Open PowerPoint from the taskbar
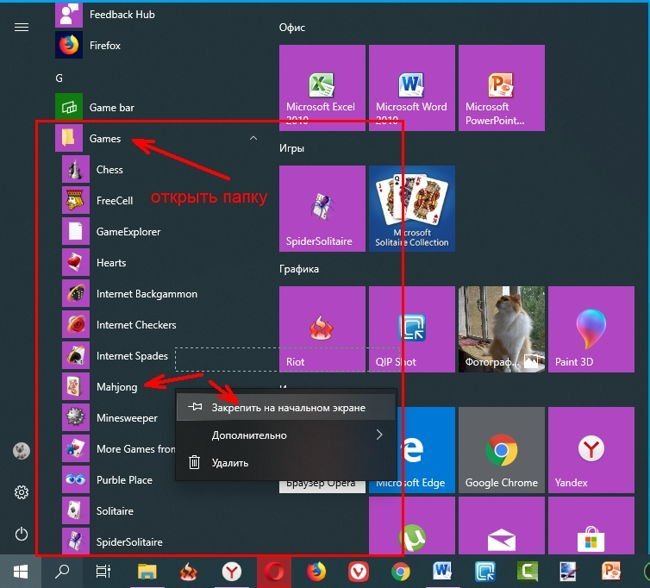The width and height of the screenshot is (650, 588). click(x=611, y=572)
